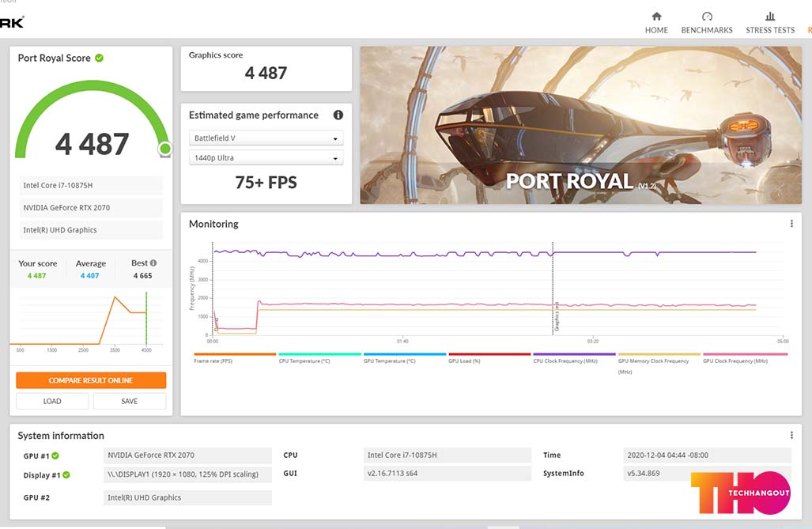Image resolution: width=812 pixels, height=529 pixels.
Task: Click COMPARE RESULT ONLINE button
Action: pos(91,380)
